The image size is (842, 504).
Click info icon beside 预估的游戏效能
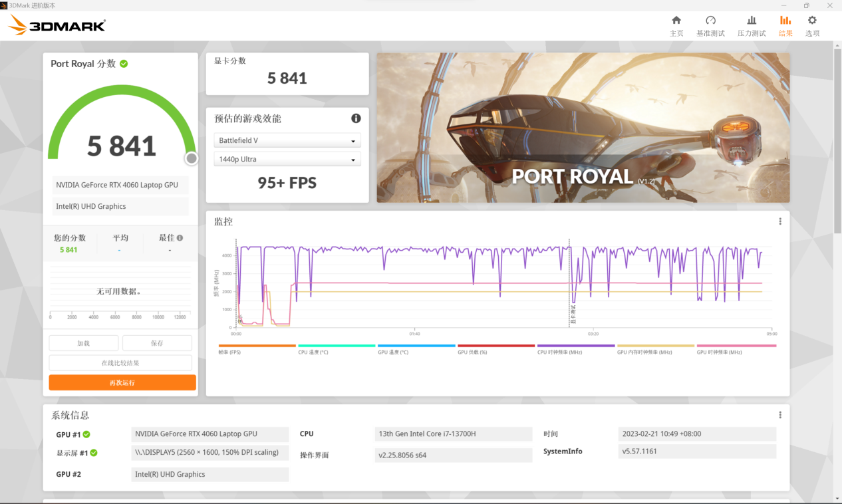(356, 118)
